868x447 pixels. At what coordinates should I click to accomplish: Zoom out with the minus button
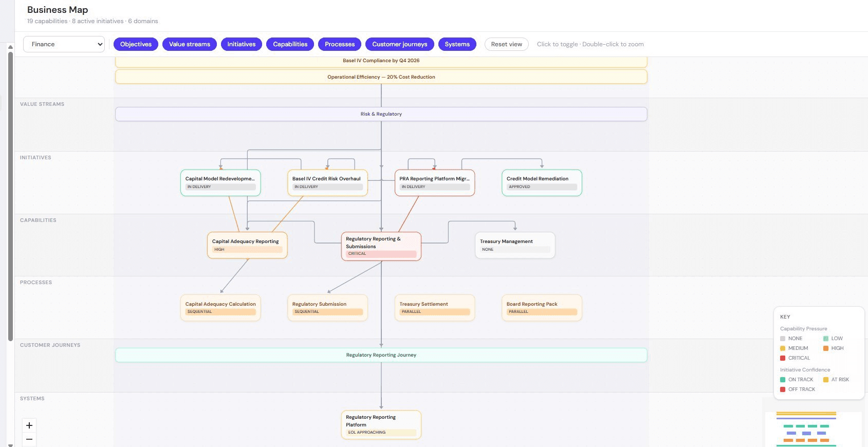coord(29,439)
